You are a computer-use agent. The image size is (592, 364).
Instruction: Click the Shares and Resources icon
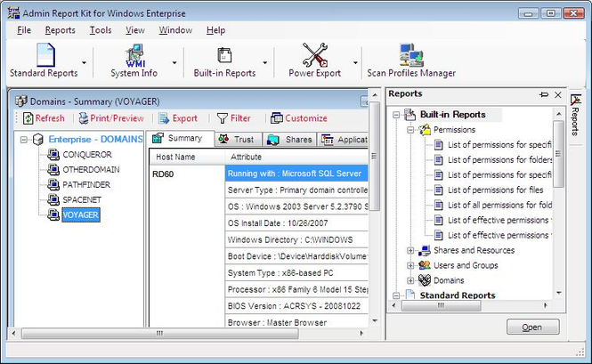tap(425, 250)
